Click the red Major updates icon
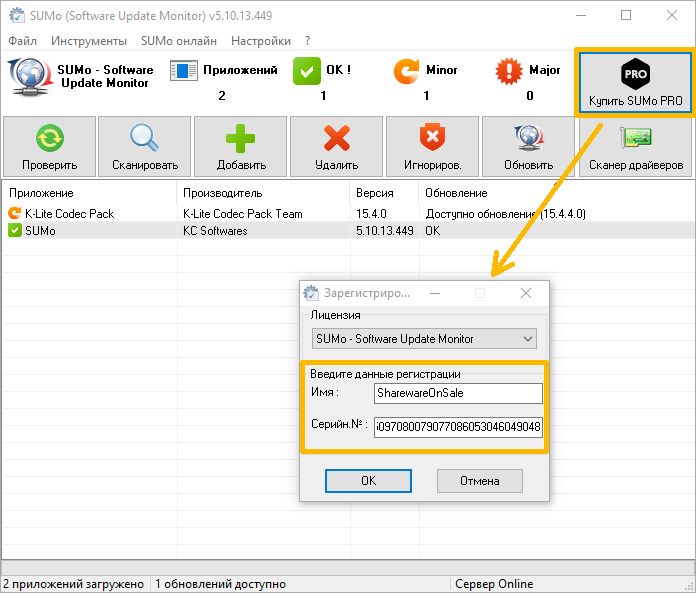 pos(509,71)
